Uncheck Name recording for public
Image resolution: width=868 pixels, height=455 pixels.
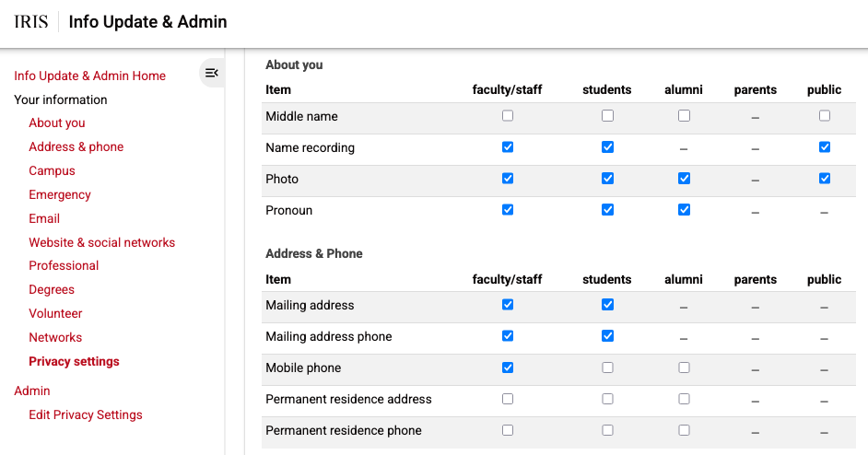click(x=825, y=146)
